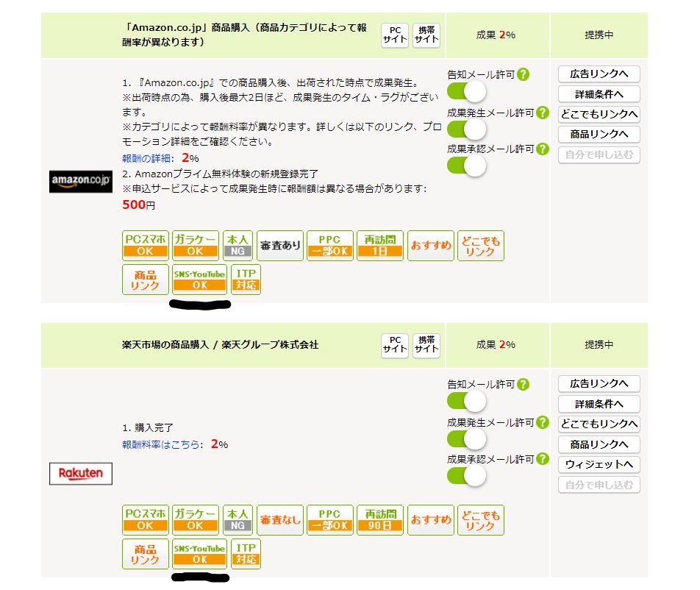Click Amazon 自分で申し込む button
This screenshot has height=590, width=700.
tap(599, 155)
